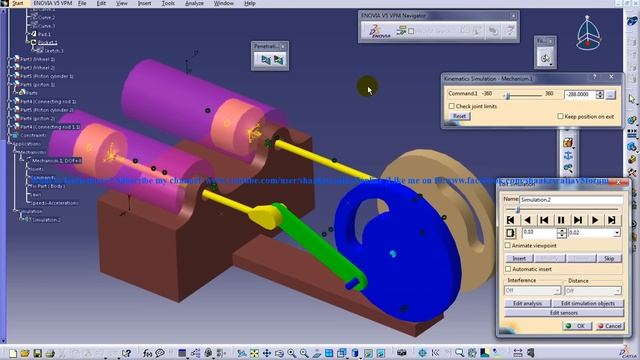Image resolution: width=640 pixels, height=360 pixels.
Task: Click the Fit All In view icon
Action: click(x=254, y=353)
